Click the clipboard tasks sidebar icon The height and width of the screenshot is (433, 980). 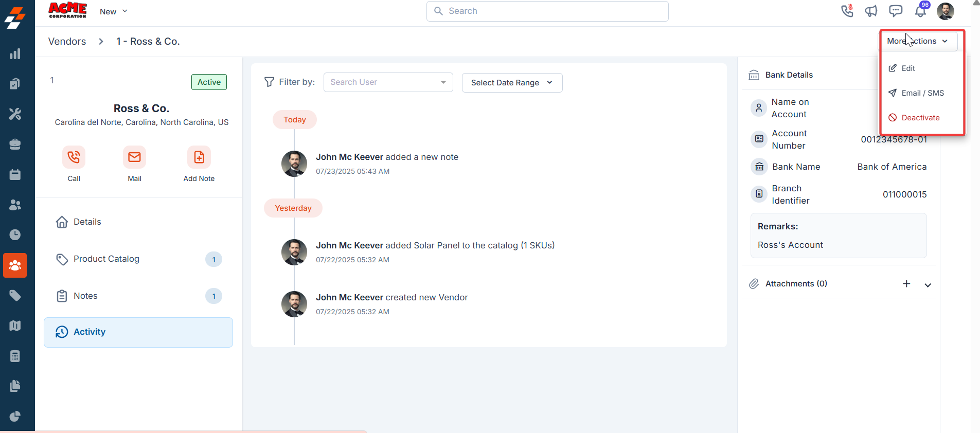[15, 84]
